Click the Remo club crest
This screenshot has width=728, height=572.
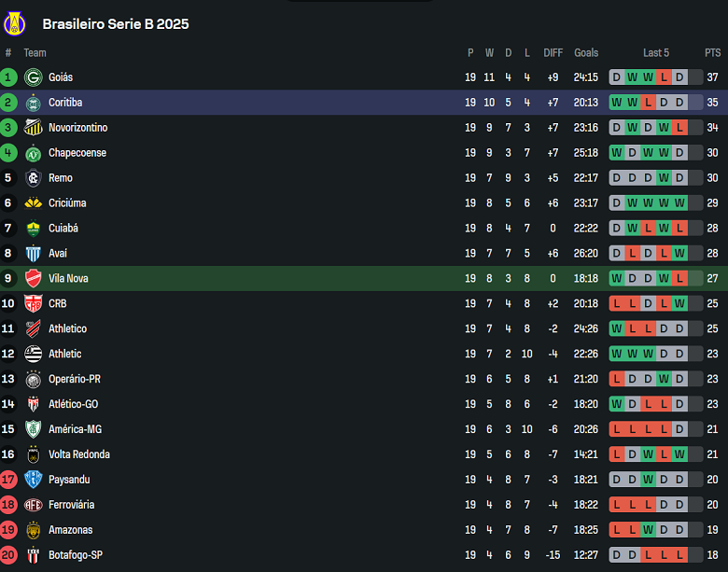pyautogui.click(x=34, y=178)
